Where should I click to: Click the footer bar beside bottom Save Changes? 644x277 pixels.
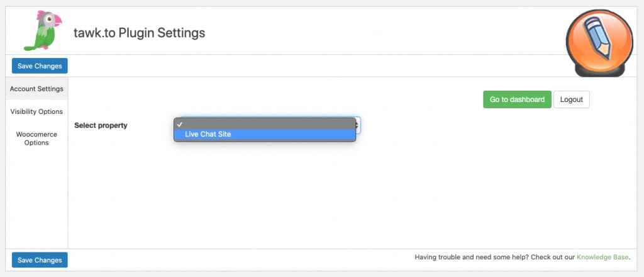(x=239, y=259)
